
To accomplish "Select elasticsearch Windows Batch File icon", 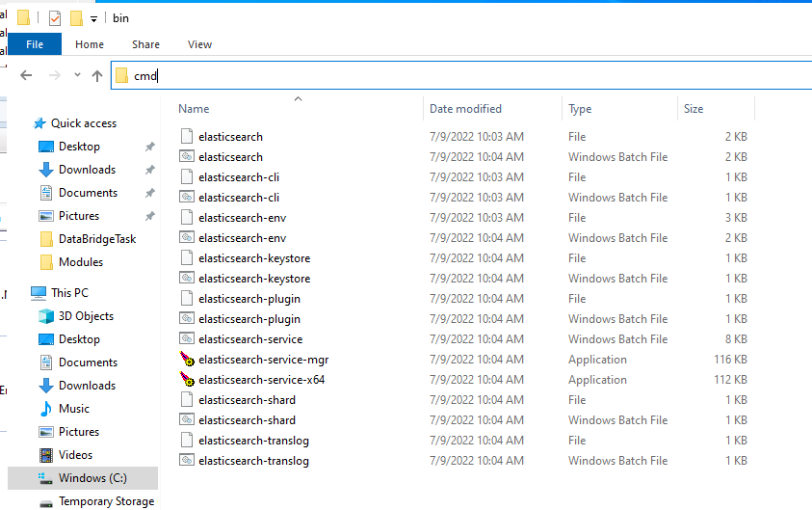I will (x=187, y=156).
